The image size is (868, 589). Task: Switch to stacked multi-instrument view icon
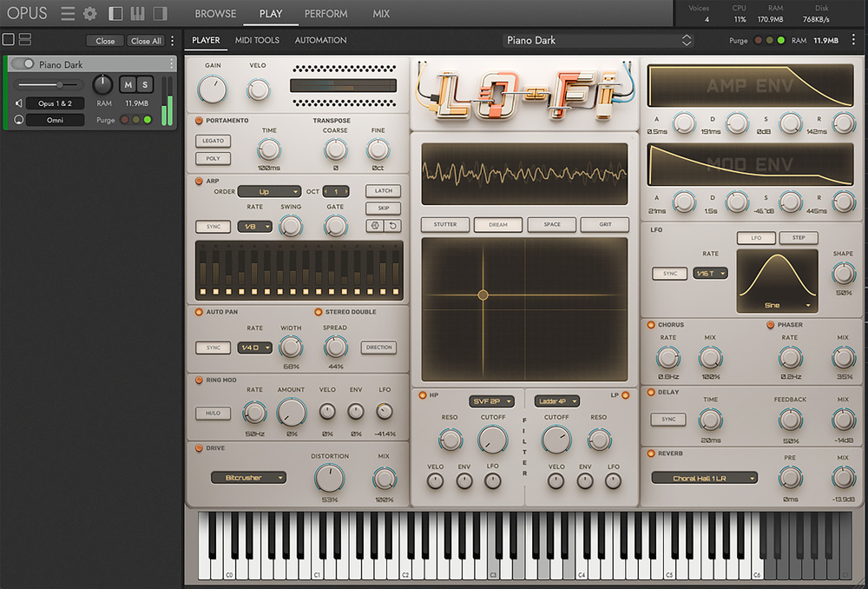(25, 39)
